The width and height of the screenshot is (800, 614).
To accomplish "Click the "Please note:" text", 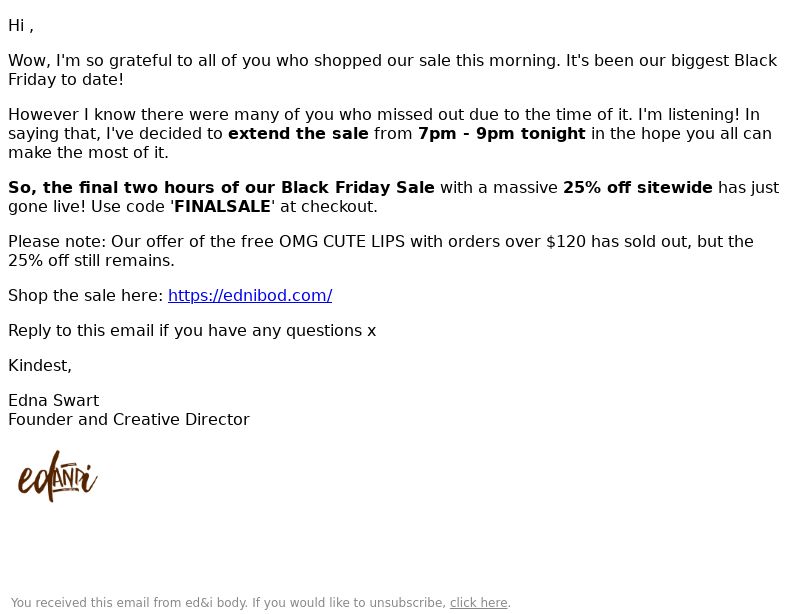I will [57, 241].
